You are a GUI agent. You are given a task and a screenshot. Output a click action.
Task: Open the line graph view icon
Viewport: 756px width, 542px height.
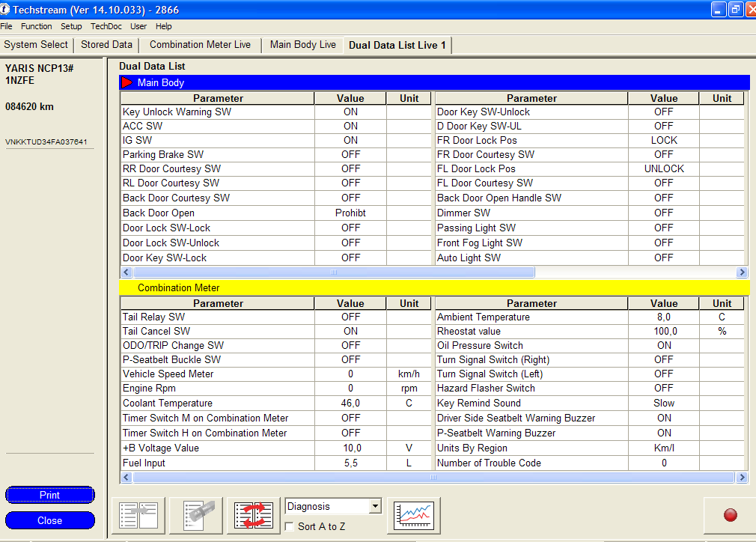click(414, 515)
